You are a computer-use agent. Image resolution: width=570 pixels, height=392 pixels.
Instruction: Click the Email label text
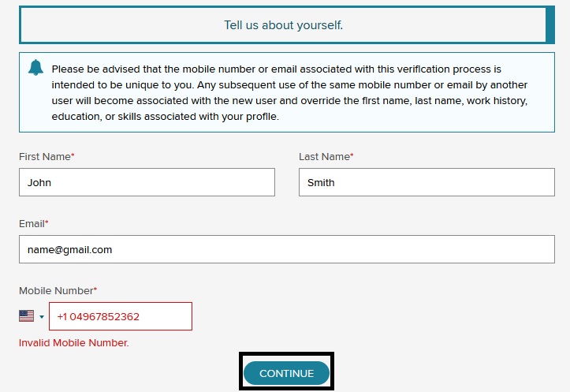(x=32, y=224)
